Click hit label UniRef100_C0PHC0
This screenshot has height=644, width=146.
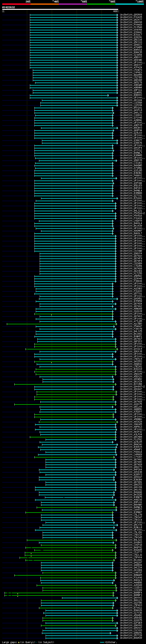[131, 72]
